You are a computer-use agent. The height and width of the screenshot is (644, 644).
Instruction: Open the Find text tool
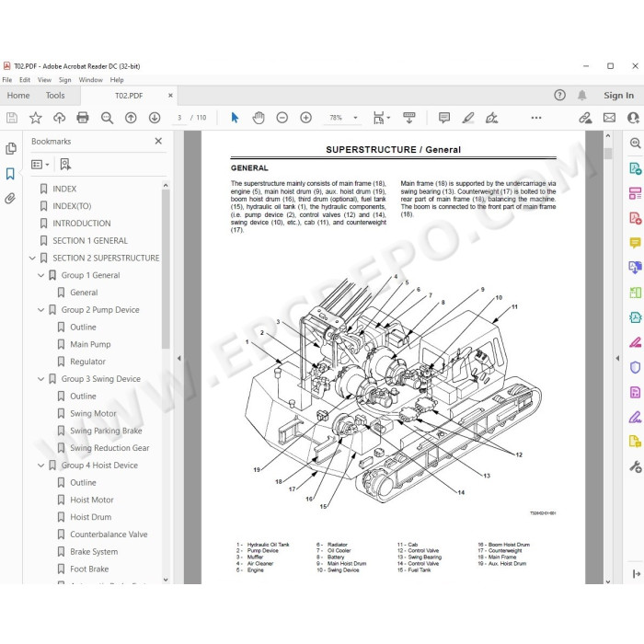107,118
